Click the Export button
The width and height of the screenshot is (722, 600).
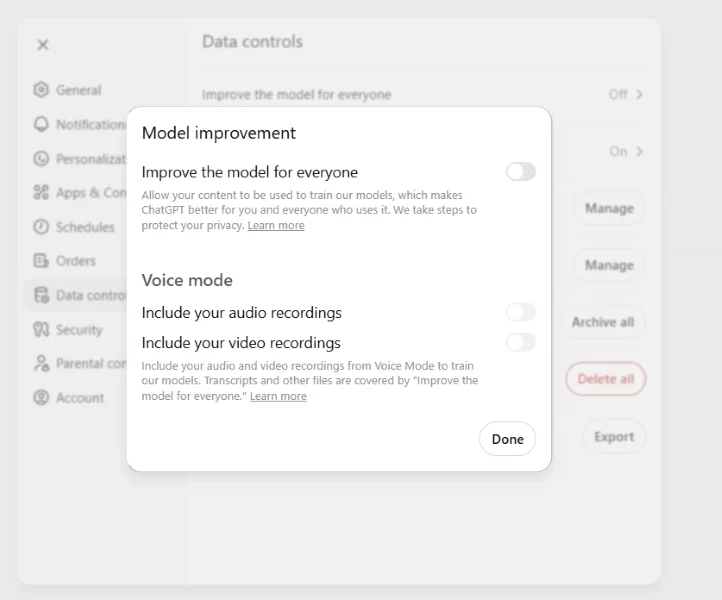click(614, 437)
